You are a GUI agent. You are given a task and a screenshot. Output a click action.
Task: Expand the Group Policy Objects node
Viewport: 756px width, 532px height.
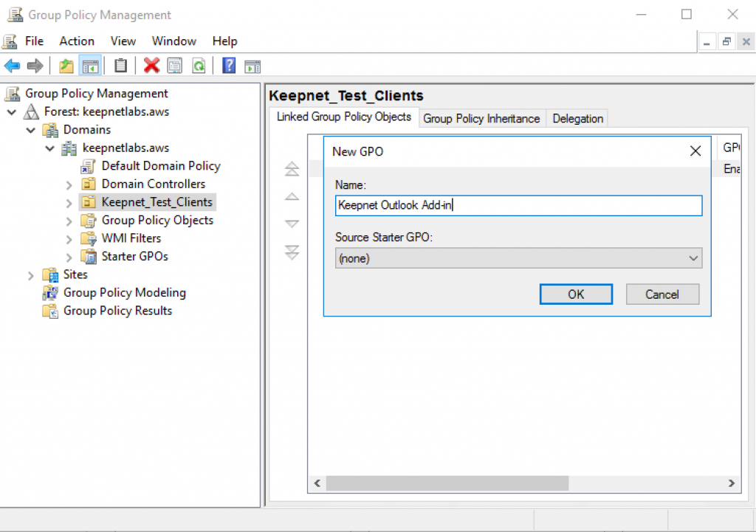(x=69, y=221)
